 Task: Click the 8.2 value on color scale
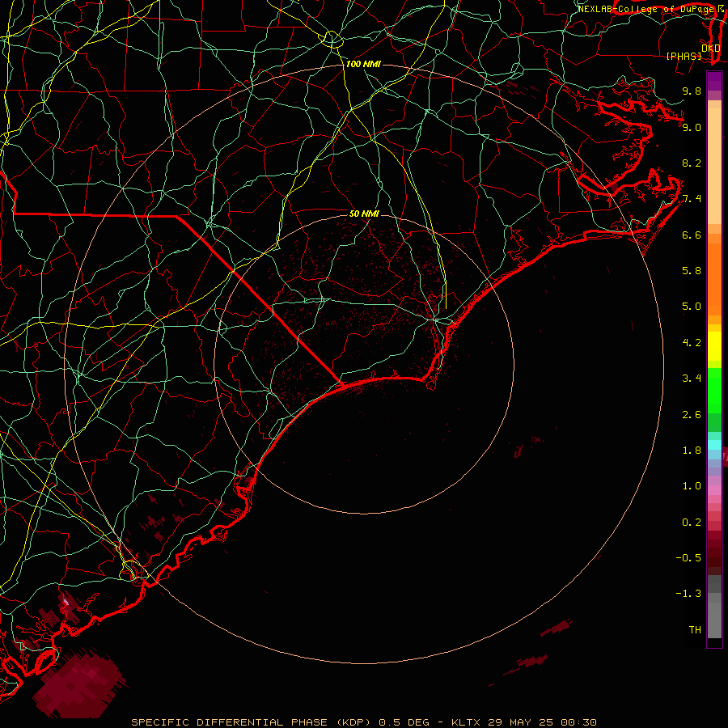click(x=692, y=163)
